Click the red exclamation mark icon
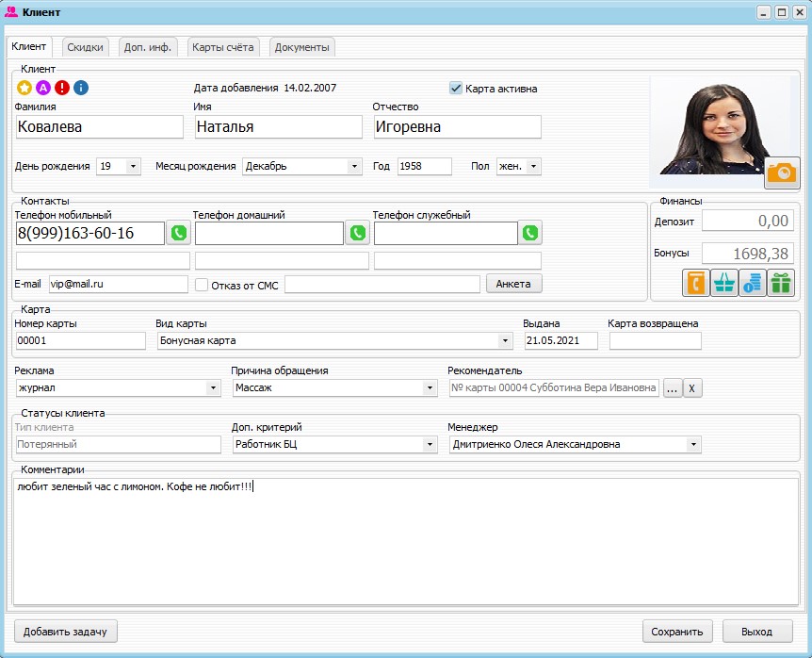This screenshot has width=812, height=658. (x=62, y=88)
